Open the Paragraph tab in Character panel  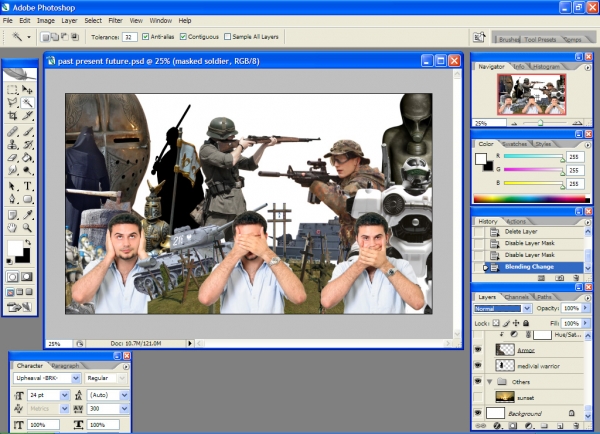[65, 366]
